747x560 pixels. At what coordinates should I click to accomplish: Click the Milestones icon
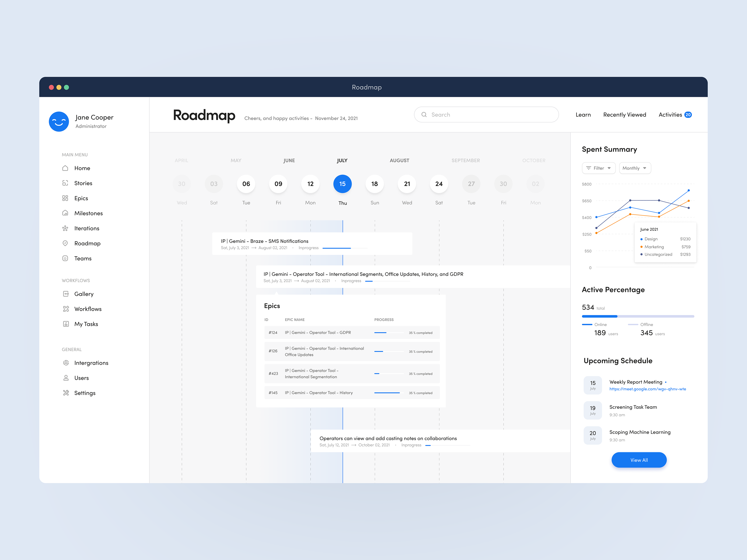coord(65,213)
